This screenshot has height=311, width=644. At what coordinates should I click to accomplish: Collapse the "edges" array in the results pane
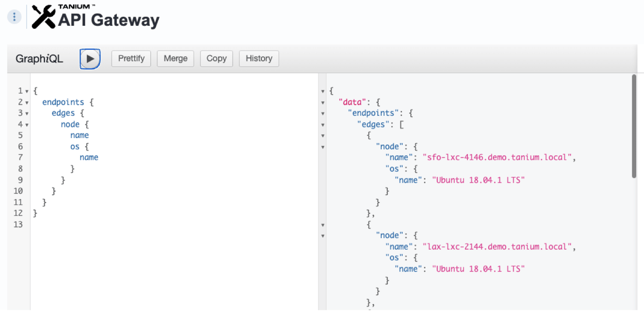coord(323,125)
